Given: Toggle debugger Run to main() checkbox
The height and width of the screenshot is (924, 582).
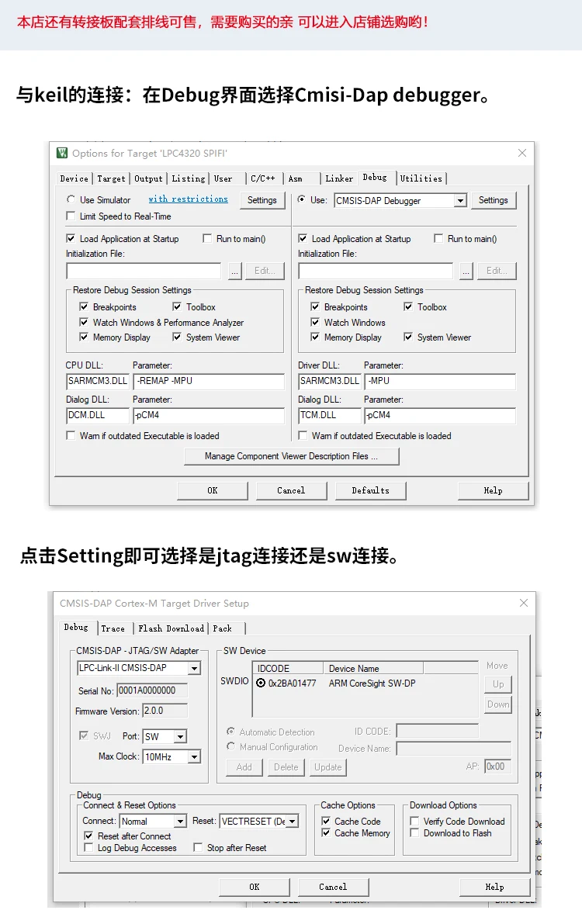Looking at the screenshot, I should 438,239.
